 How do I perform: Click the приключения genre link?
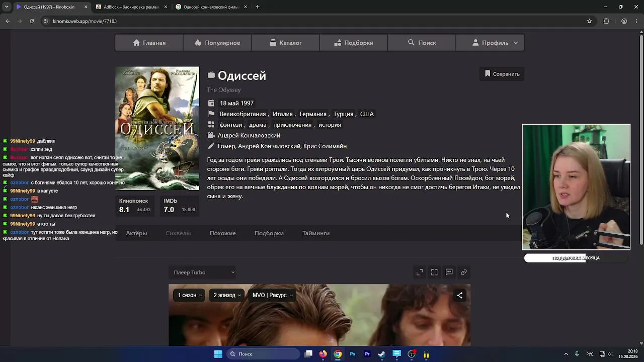point(292,125)
